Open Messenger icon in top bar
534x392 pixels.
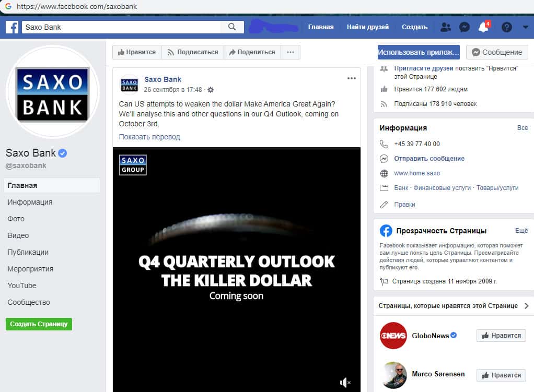point(464,27)
